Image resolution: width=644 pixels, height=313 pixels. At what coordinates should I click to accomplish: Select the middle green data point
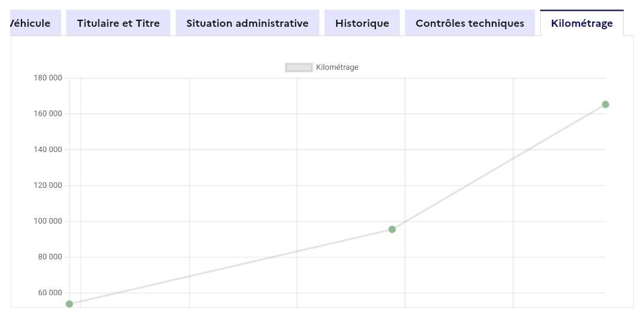[392, 230]
